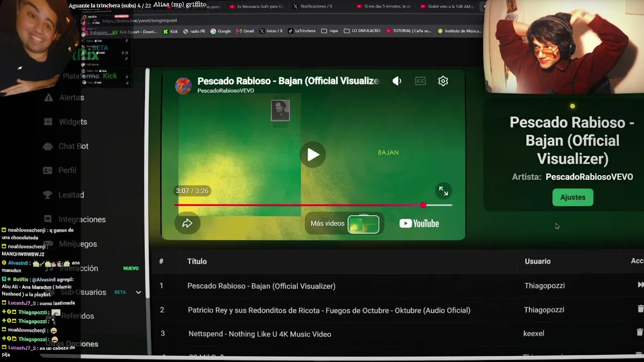This screenshot has width=644, height=362.
Task: Mute the video with the speaker icon
Action: (397, 81)
